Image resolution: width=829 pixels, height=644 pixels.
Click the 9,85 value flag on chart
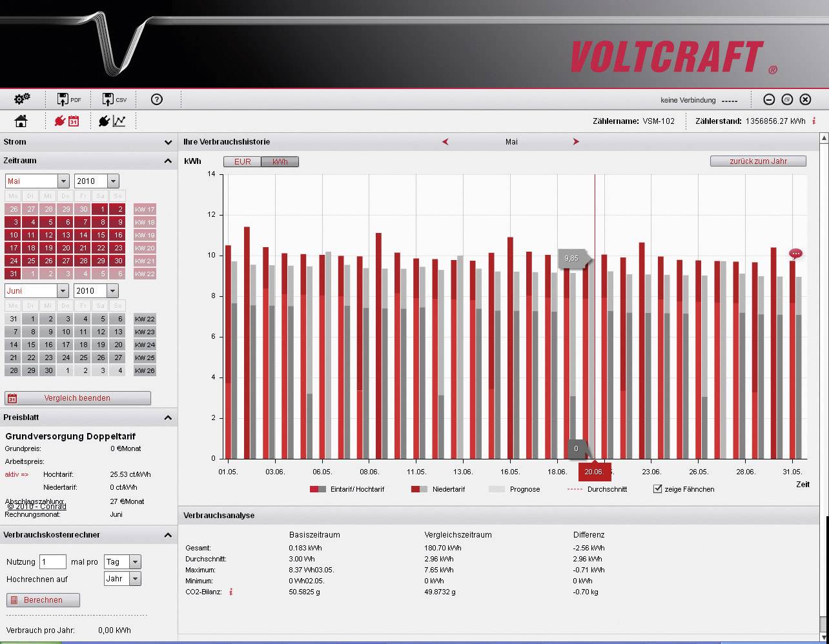(572, 258)
